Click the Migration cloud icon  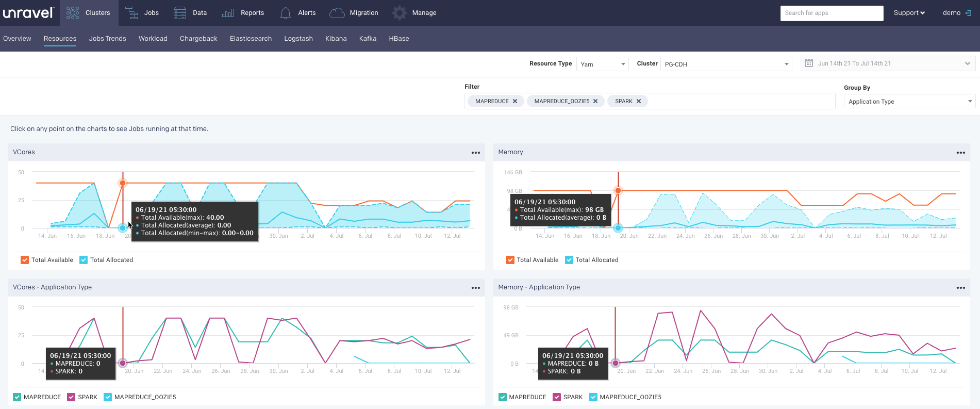coord(337,13)
